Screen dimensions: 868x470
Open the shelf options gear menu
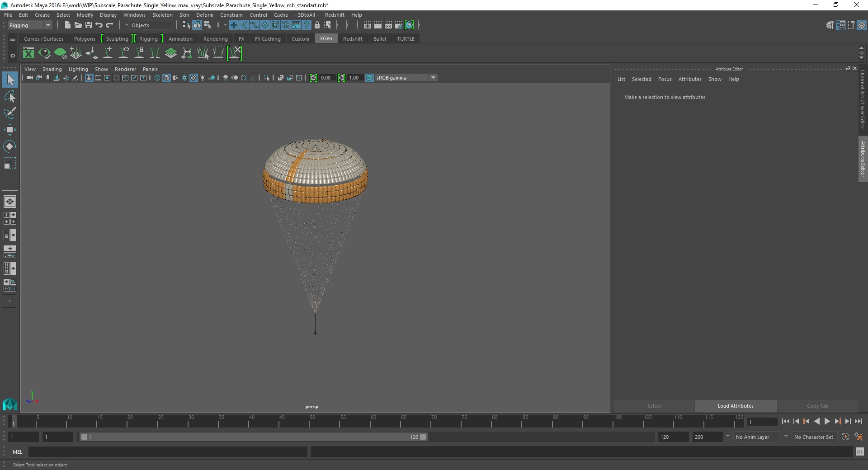pos(13,56)
